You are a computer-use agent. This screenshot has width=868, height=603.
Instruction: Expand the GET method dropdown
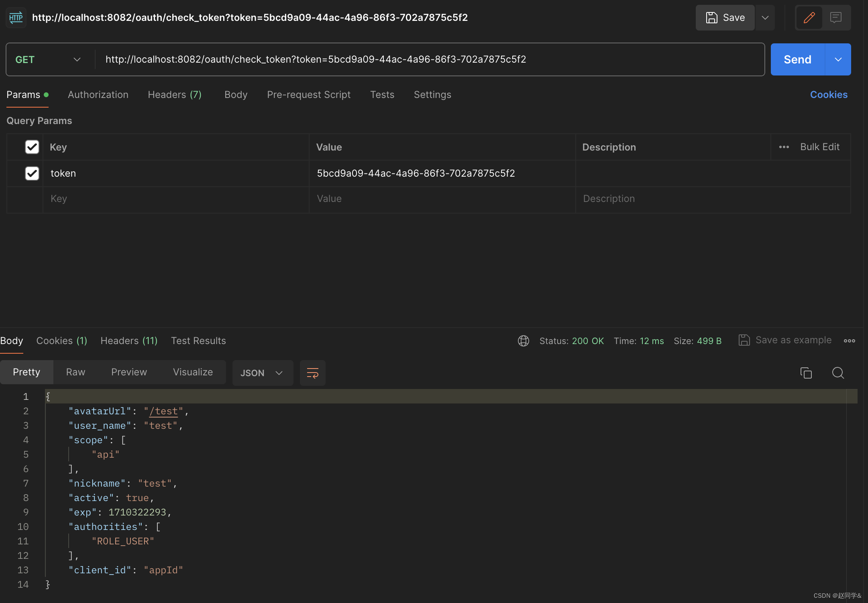click(x=48, y=59)
